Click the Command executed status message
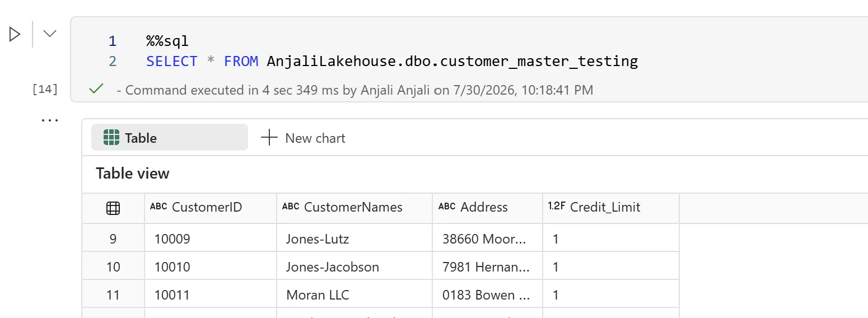868x318 pixels. pos(354,90)
